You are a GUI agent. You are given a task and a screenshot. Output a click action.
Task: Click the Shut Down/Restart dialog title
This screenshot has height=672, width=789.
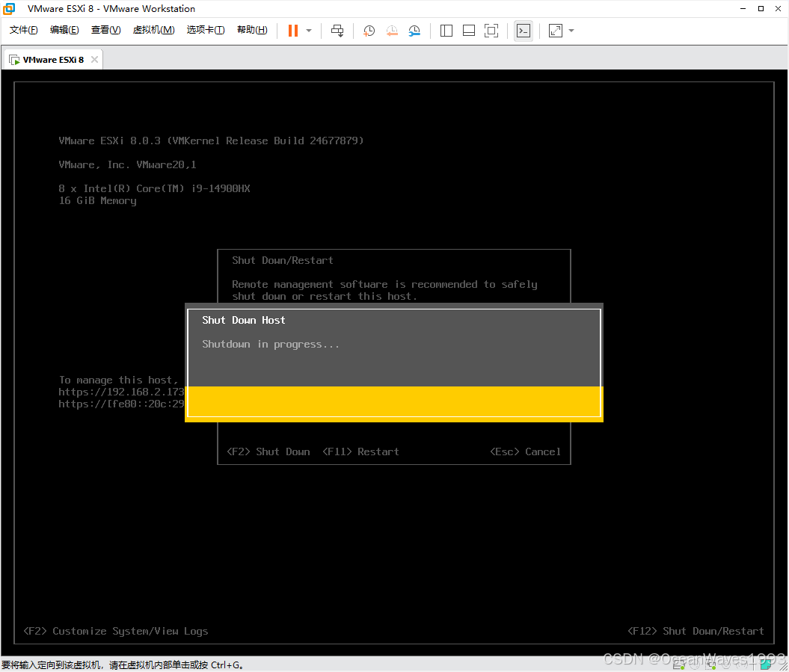click(282, 261)
